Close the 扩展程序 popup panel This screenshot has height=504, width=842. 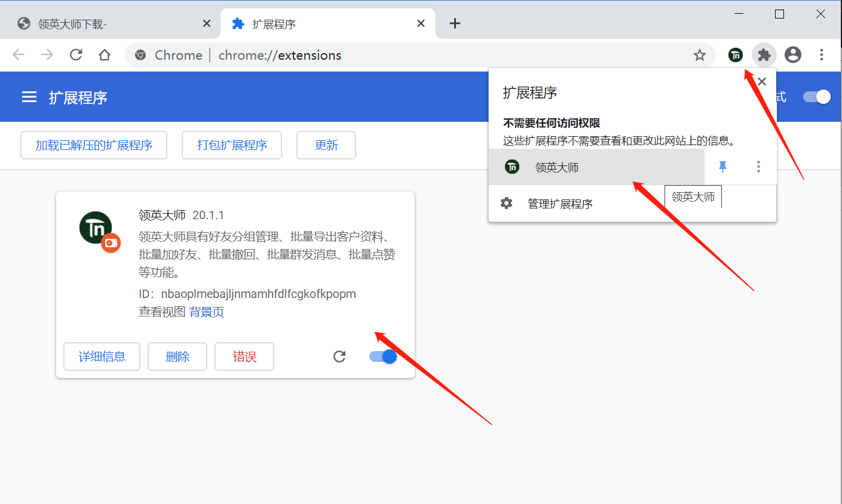coord(762,82)
